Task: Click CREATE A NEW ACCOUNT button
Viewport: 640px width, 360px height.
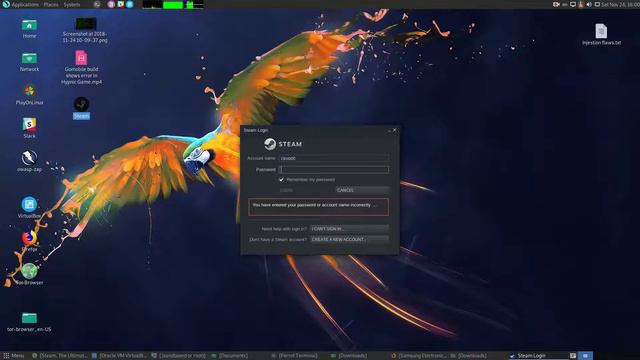Action: [349, 240]
